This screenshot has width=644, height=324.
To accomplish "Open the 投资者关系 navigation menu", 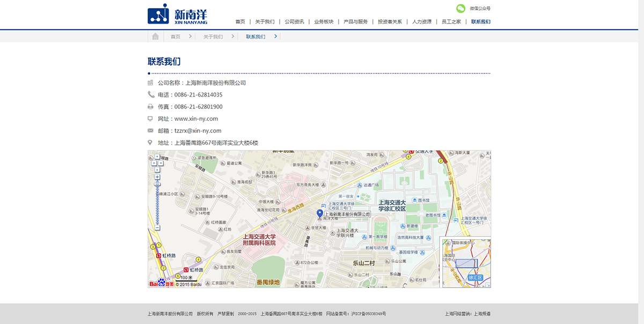I will pyautogui.click(x=390, y=22).
